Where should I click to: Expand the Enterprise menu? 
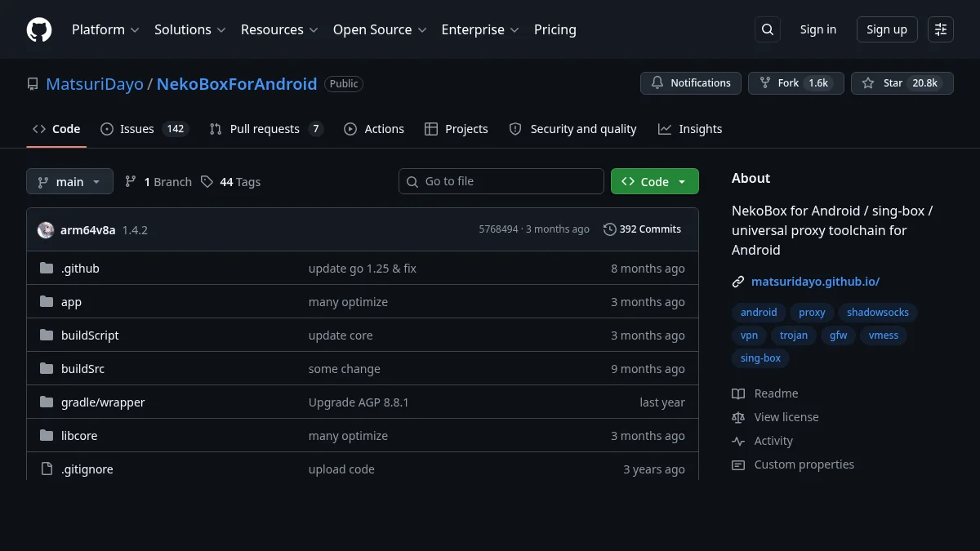480,29
